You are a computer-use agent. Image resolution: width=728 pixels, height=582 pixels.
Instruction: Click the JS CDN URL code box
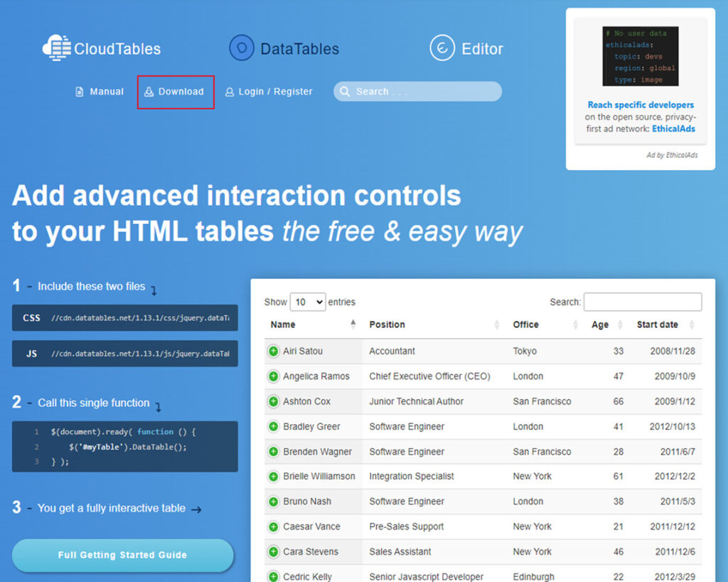pos(125,354)
